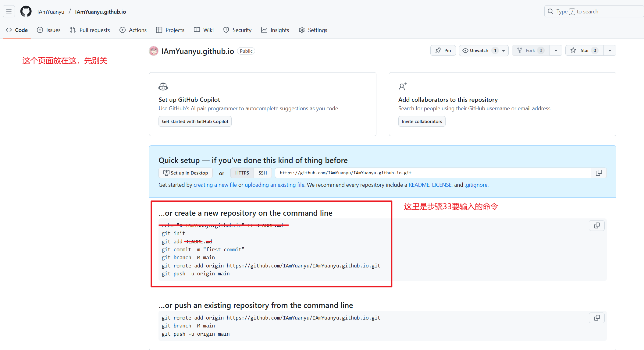Image resolution: width=644 pixels, height=350 pixels.
Task: Click the repository owner avatar image
Action: click(x=154, y=51)
